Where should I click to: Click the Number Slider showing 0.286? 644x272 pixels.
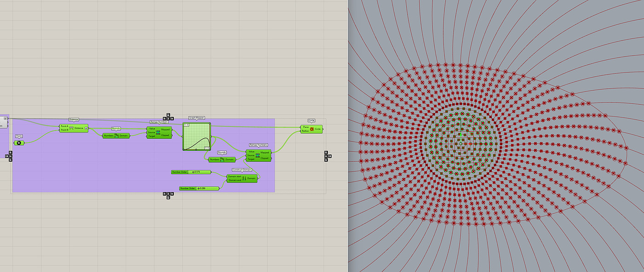click(x=199, y=188)
